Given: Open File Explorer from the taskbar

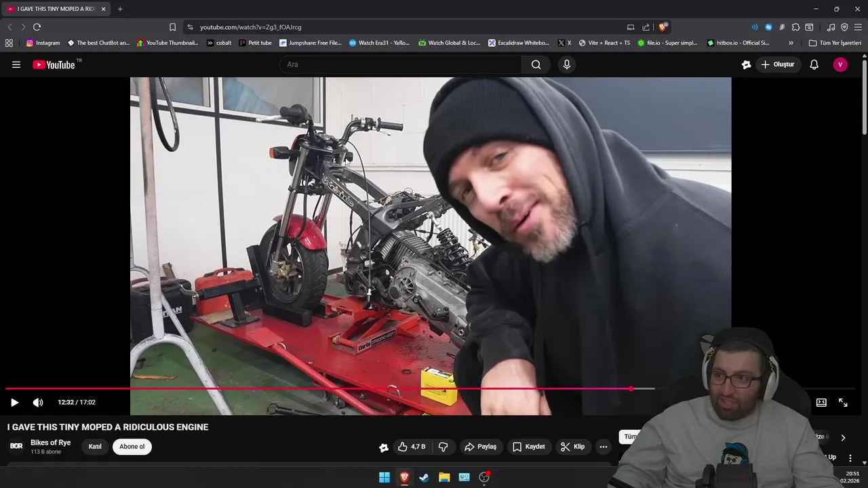Looking at the screenshot, I should coord(444,477).
